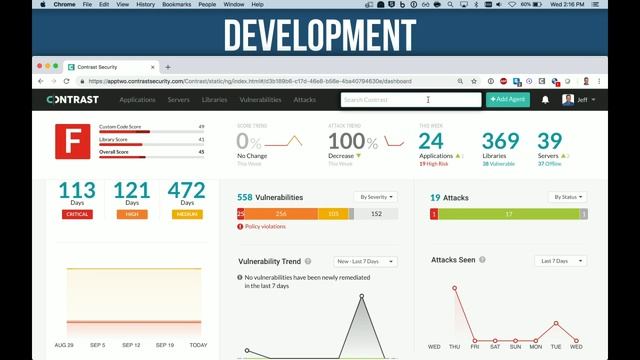Click the F grade score badge
Screen dimensions: 640x360
73,142
